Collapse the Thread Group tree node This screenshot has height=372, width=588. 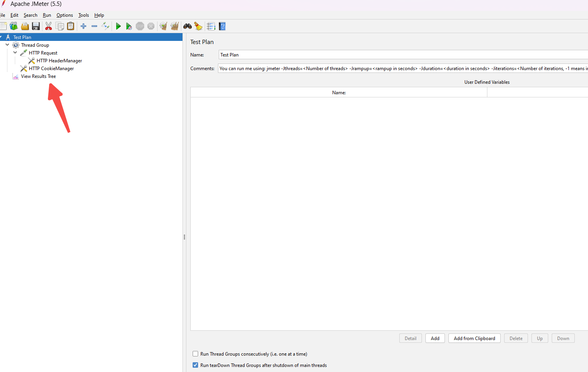tap(7, 45)
